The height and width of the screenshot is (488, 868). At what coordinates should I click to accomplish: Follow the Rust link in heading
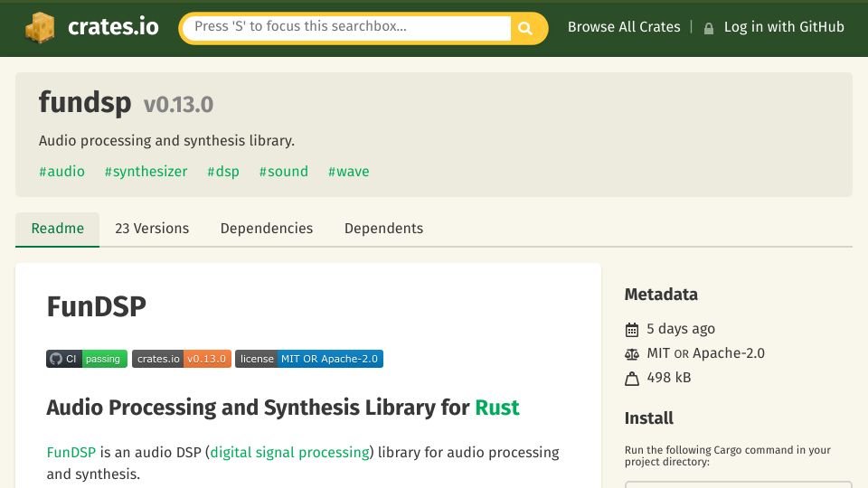pos(497,408)
